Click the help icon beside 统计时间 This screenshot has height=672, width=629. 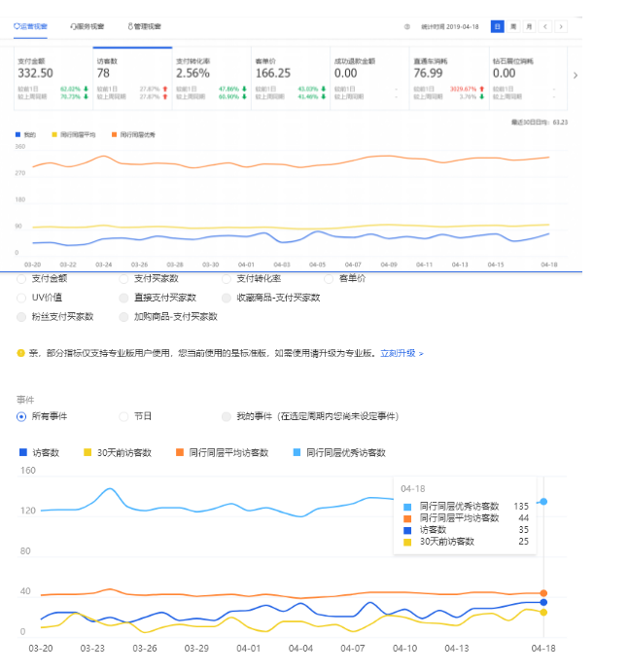[x=407, y=26]
